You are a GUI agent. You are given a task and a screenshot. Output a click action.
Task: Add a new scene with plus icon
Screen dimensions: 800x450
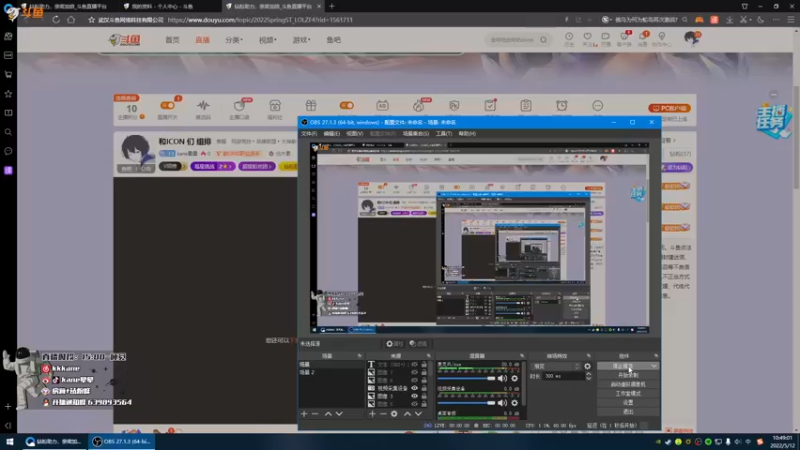304,414
